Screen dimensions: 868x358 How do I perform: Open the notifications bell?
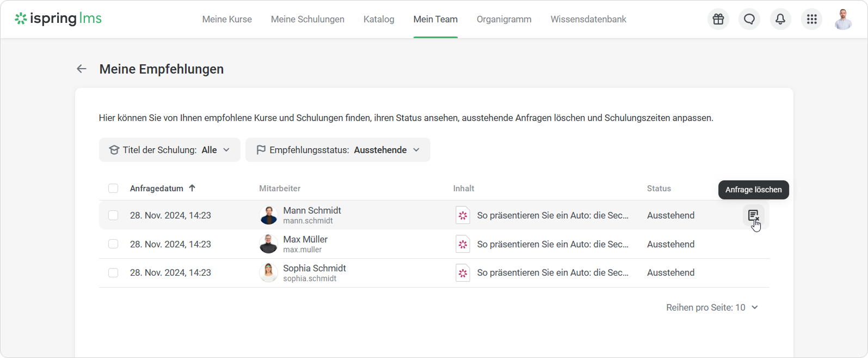[x=780, y=19]
